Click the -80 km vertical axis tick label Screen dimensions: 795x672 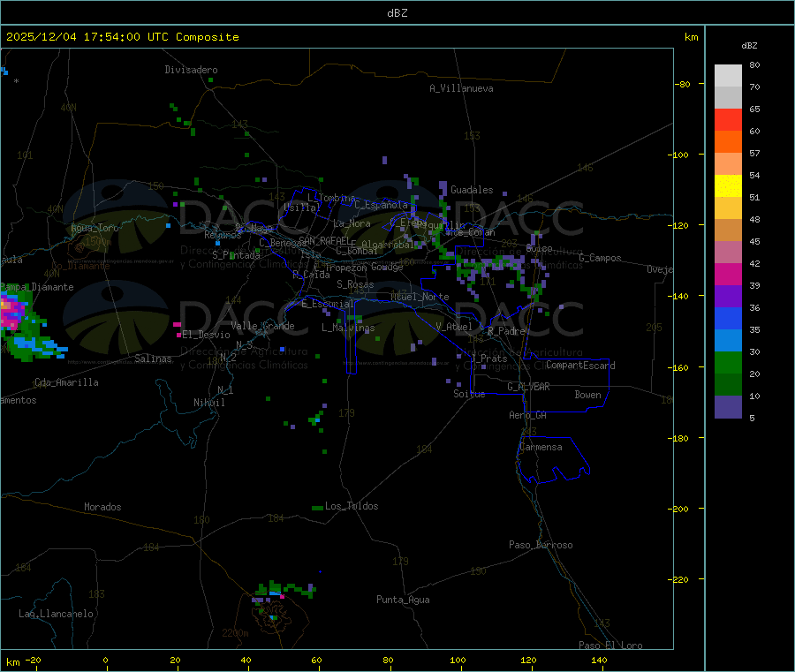[681, 84]
